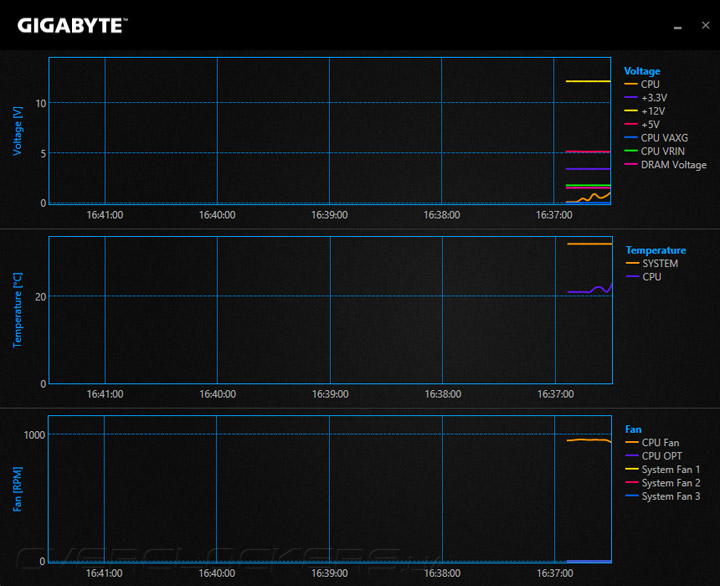Click the orange SYSTEM line in temperature graph

(x=590, y=244)
